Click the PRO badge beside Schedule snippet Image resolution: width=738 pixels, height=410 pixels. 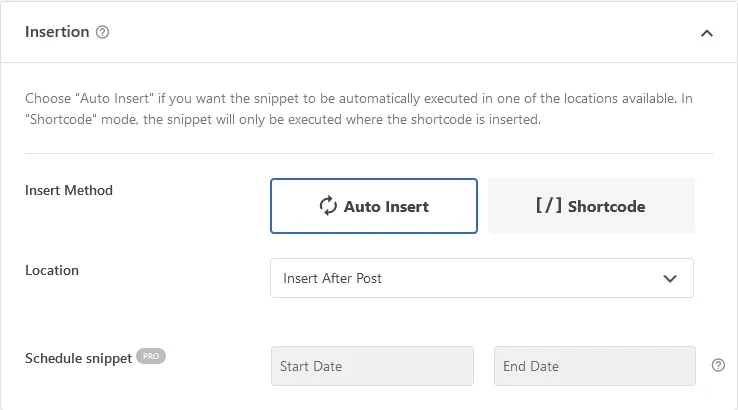pyautogui.click(x=151, y=356)
